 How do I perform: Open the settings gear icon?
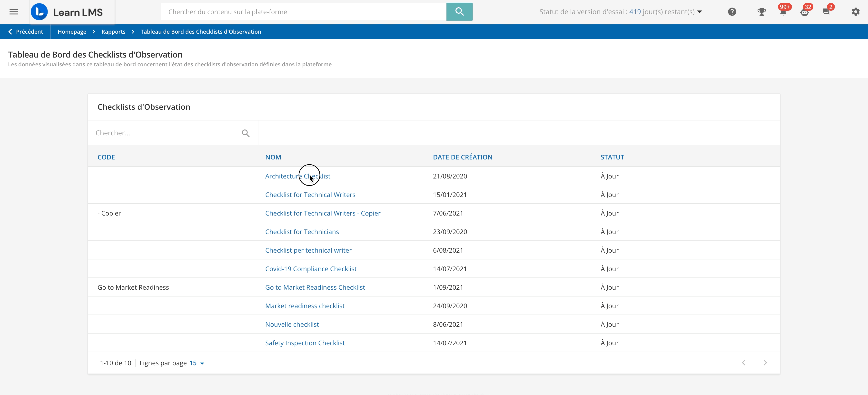coord(855,12)
